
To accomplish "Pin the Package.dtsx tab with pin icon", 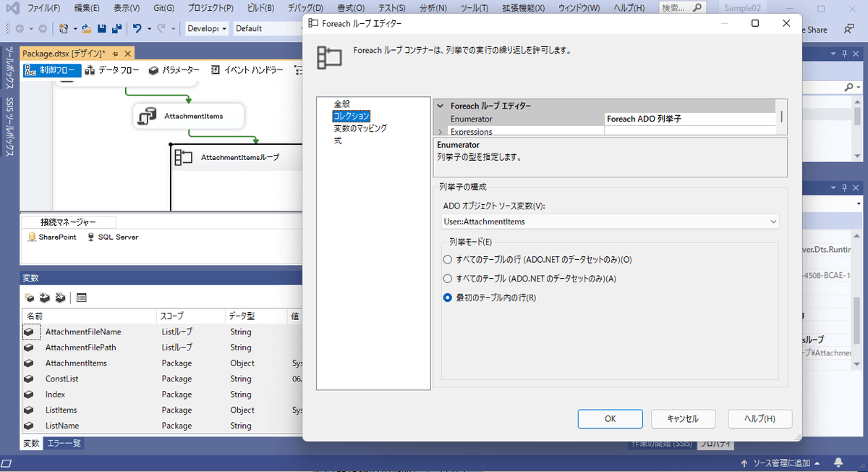I will (115, 54).
